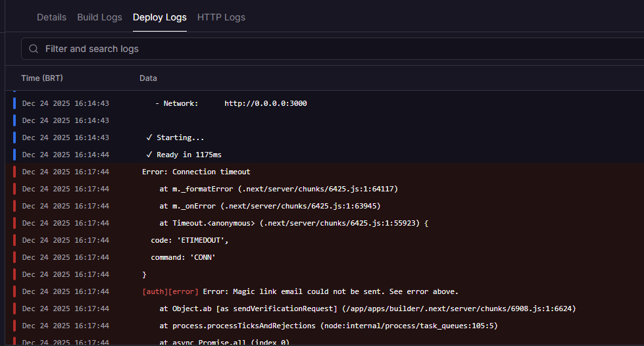Click the m._onError stack trace line
This screenshot has height=346, width=644.
pos(324,207)
